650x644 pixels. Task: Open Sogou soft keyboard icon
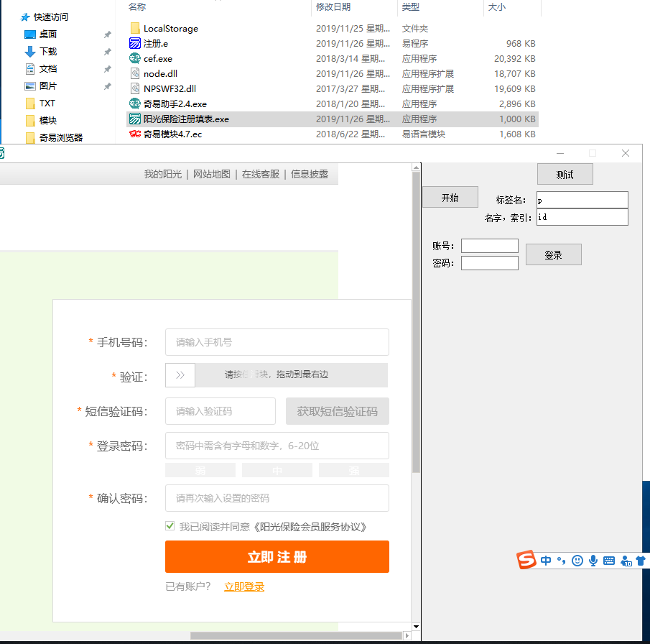[609, 561]
